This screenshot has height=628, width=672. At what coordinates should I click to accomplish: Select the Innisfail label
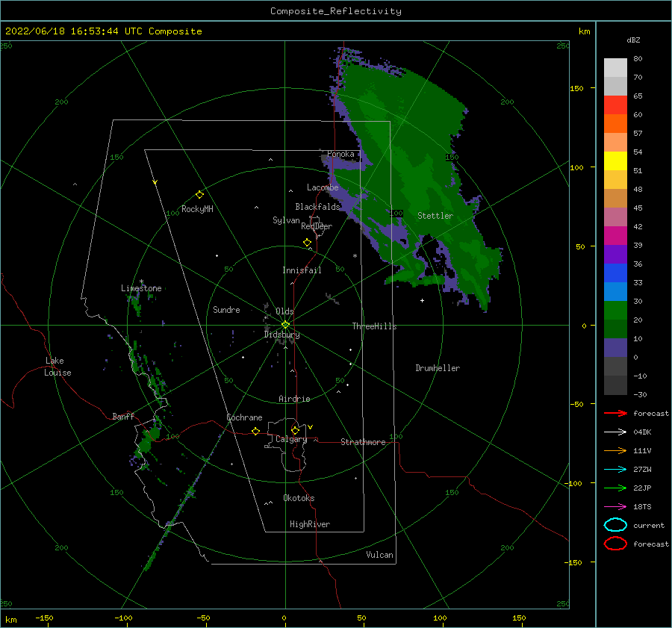(x=302, y=270)
